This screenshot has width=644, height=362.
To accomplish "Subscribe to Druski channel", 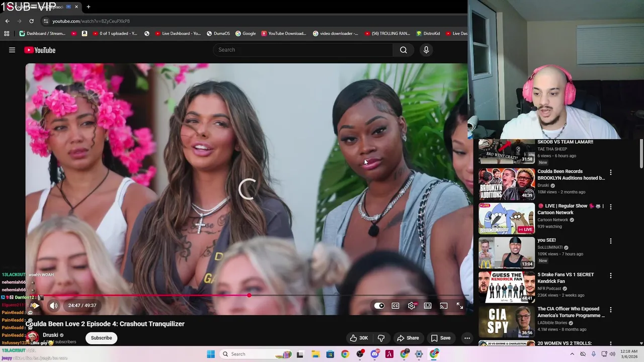I will [x=101, y=338].
